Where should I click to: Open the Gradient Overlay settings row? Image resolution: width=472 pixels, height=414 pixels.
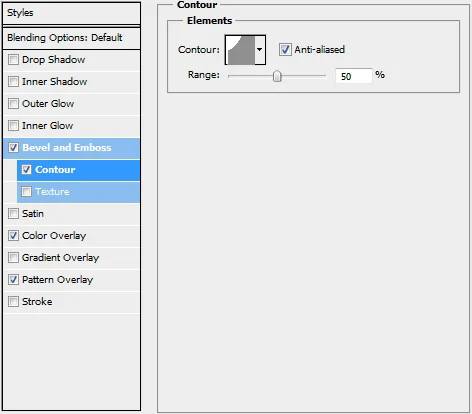71,258
